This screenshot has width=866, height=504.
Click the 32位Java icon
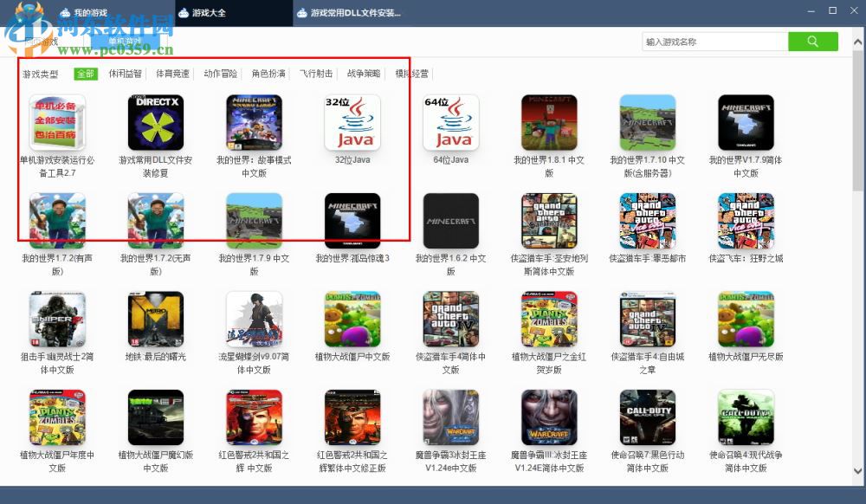pyautogui.click(x=352, y=123)
